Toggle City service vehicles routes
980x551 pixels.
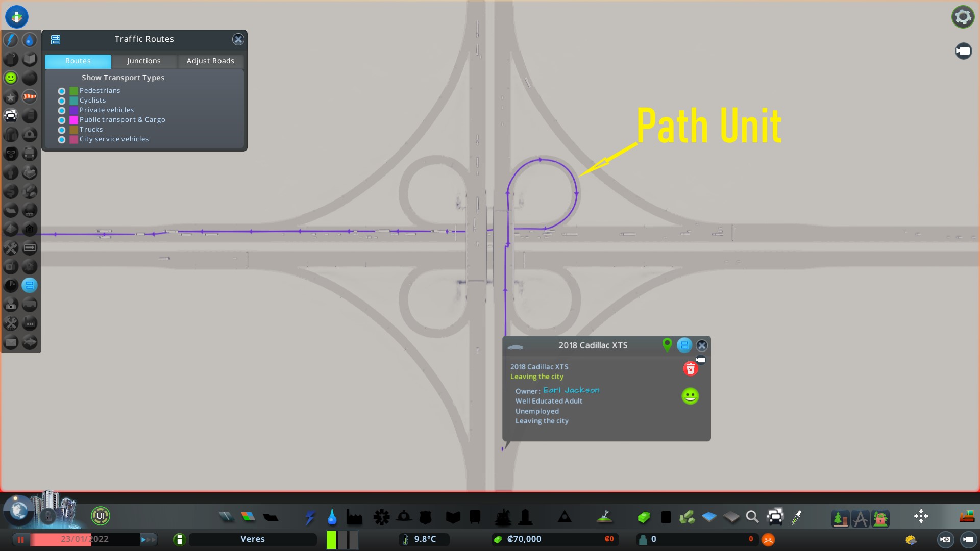click(x=62, y=140)
